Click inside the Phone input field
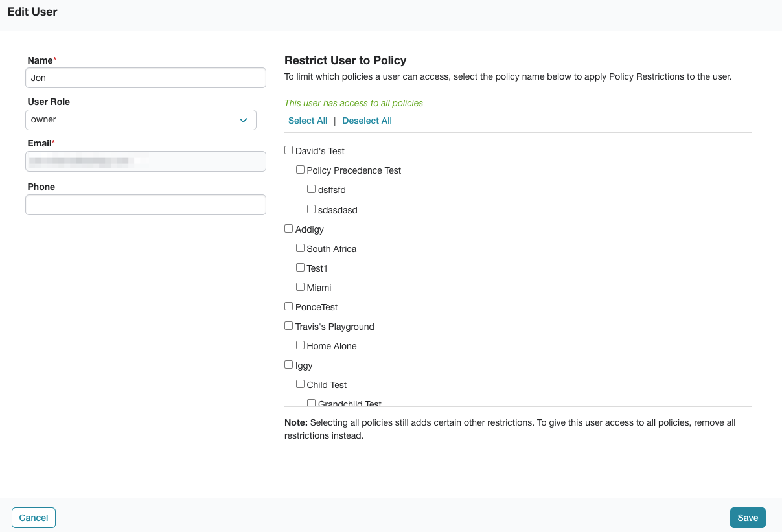782x532 pixels. point(145,204)
